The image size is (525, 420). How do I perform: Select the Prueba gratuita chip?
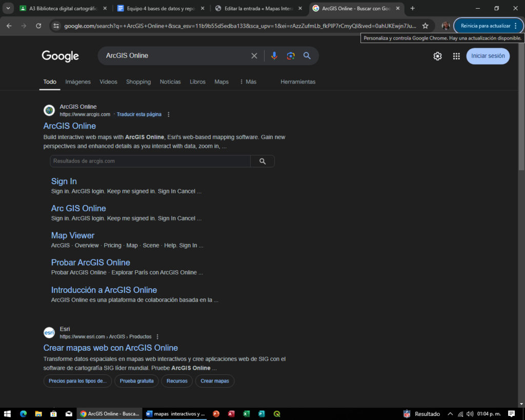[x=136, y=381]
